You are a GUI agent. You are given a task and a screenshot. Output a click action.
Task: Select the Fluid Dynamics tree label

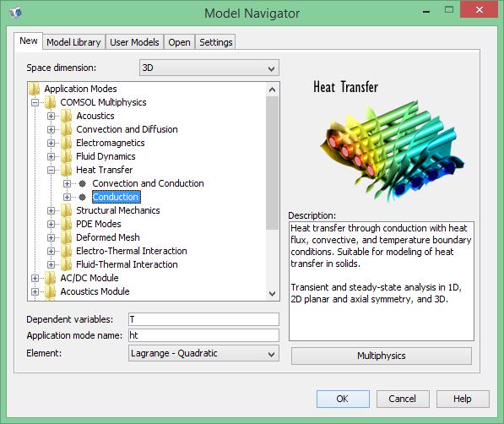(x=106, y=156)
